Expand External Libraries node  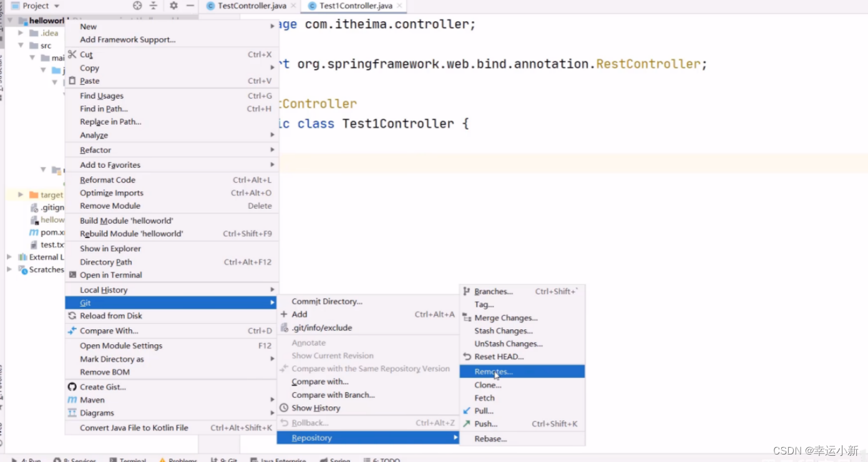click(9, 257)
